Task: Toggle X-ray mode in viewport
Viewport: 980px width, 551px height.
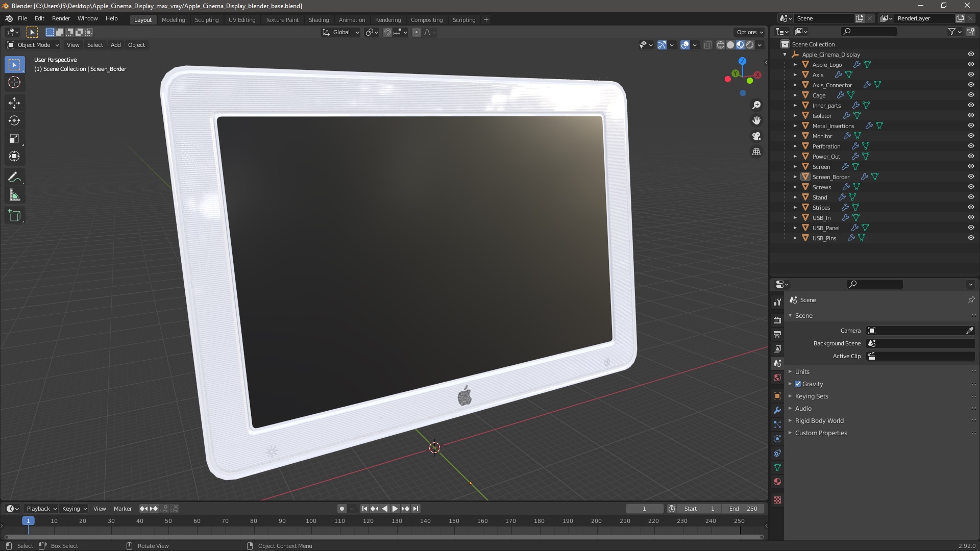Action: (x=707, y=45)
